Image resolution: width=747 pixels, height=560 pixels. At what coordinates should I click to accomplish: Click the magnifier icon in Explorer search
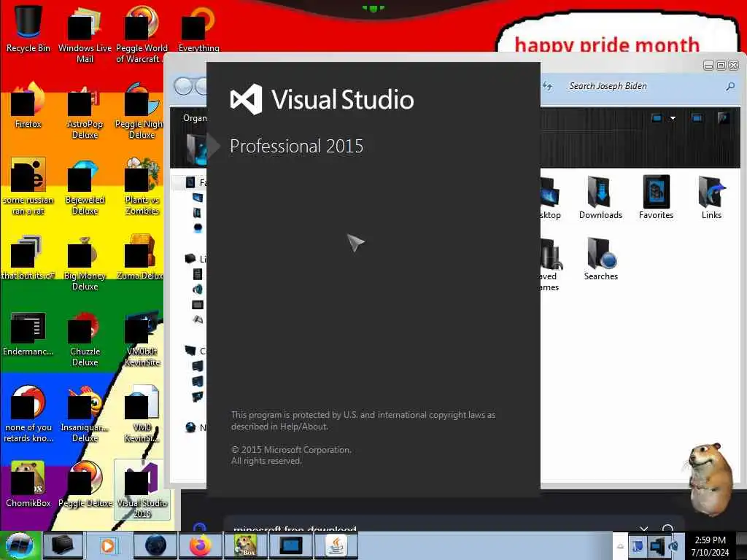tap(729, 86)
